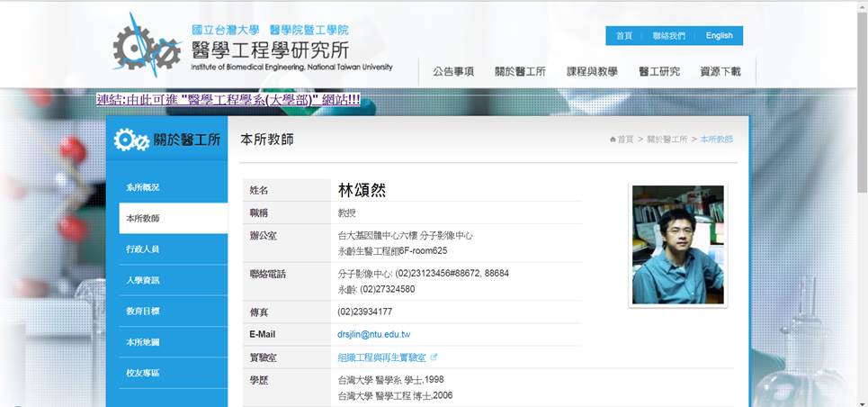Click the drsjlin@ntu.edu.tw email link
Image resolution: width=868 pixels, height=407 pixels.
pos(373,334)
